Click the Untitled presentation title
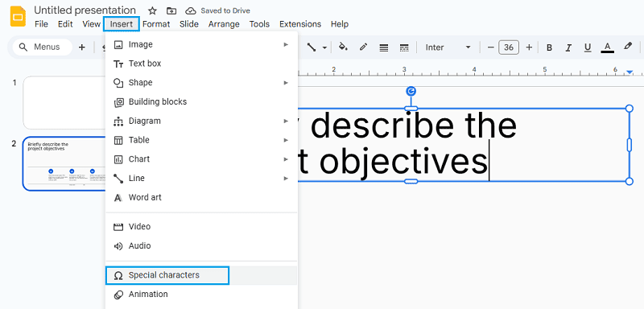The height and width of the screenshot is (309, 644). [85, 10]
